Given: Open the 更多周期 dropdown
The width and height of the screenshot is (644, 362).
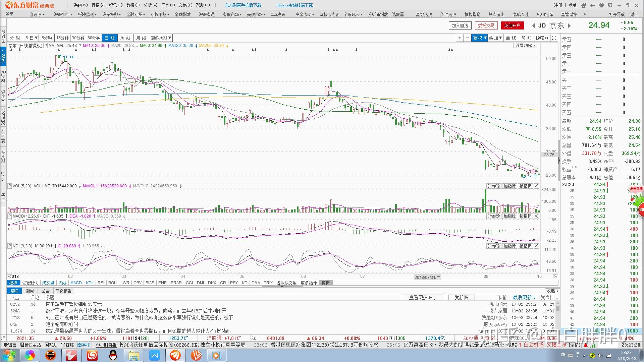Looking at the screenshot, I should [161, 38].
